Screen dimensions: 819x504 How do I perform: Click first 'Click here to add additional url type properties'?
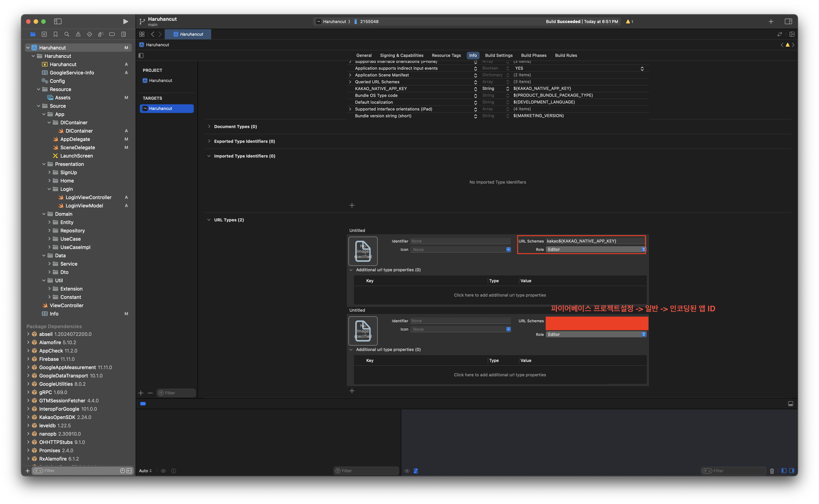(x=500, y=295)
